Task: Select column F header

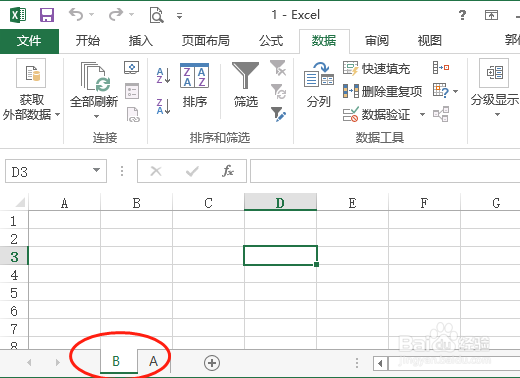Action: [x=424, y=203]
